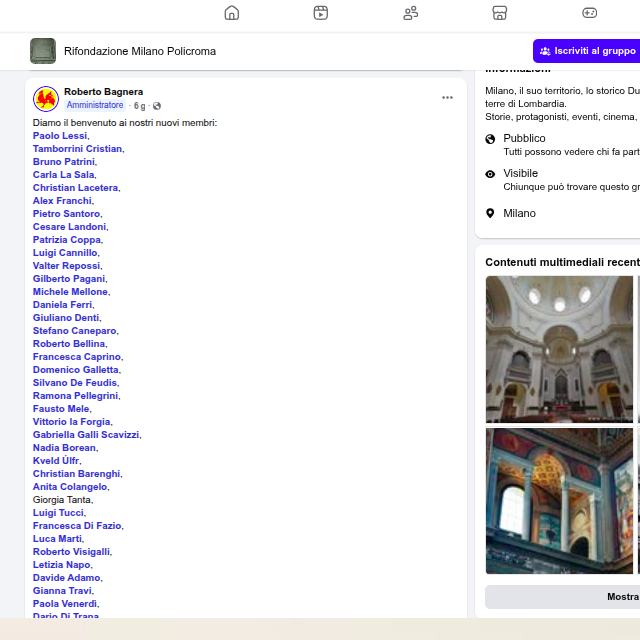Open the Friends people icon
Image resolution: width=640 pixels, height=640 pixels.
click(410, 13)
